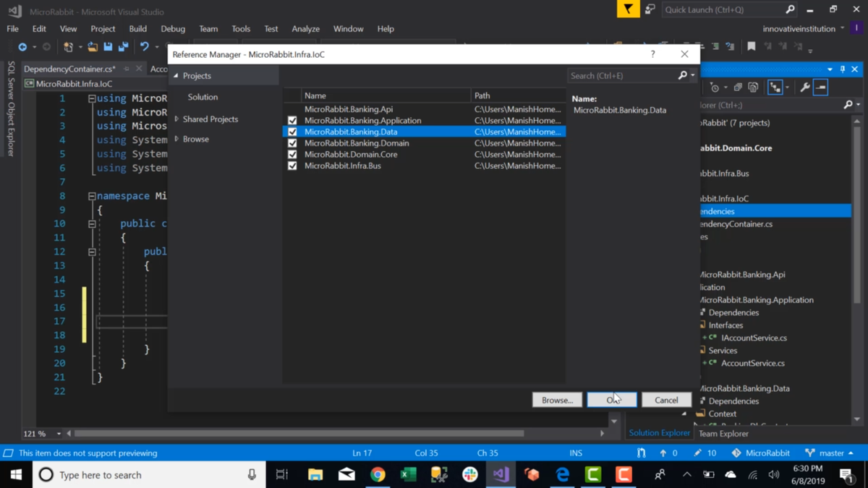Uncheck MicroRabbit.Banking.Domain reference

click(x=292, y=143)
